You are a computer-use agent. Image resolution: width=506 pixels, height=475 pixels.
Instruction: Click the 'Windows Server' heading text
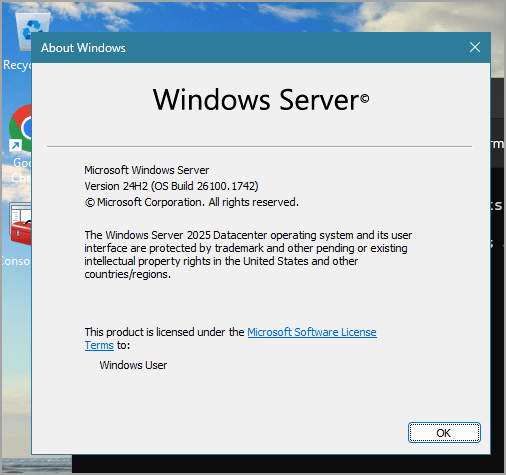(261, 100)
